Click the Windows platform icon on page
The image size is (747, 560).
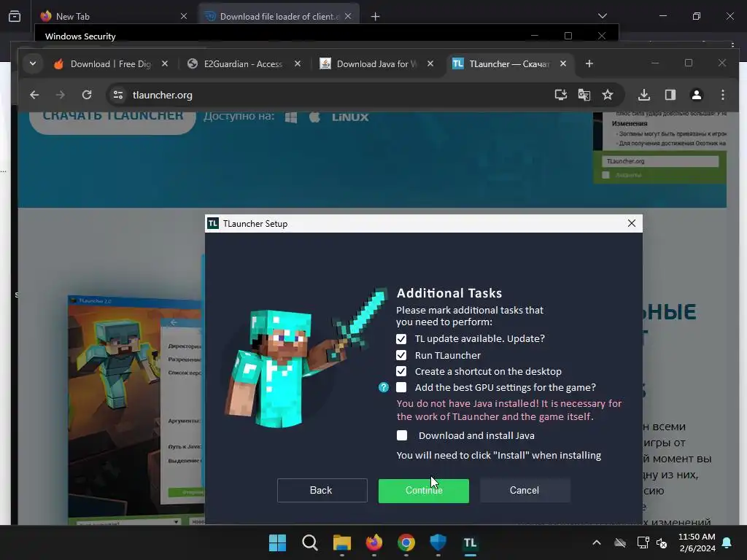click(291, 117)
